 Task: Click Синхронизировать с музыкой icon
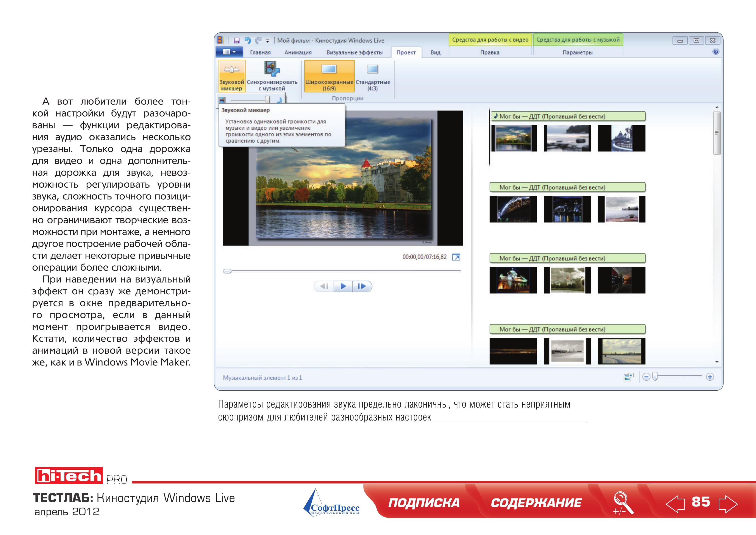pyautogui.click(x=272, y=69)
